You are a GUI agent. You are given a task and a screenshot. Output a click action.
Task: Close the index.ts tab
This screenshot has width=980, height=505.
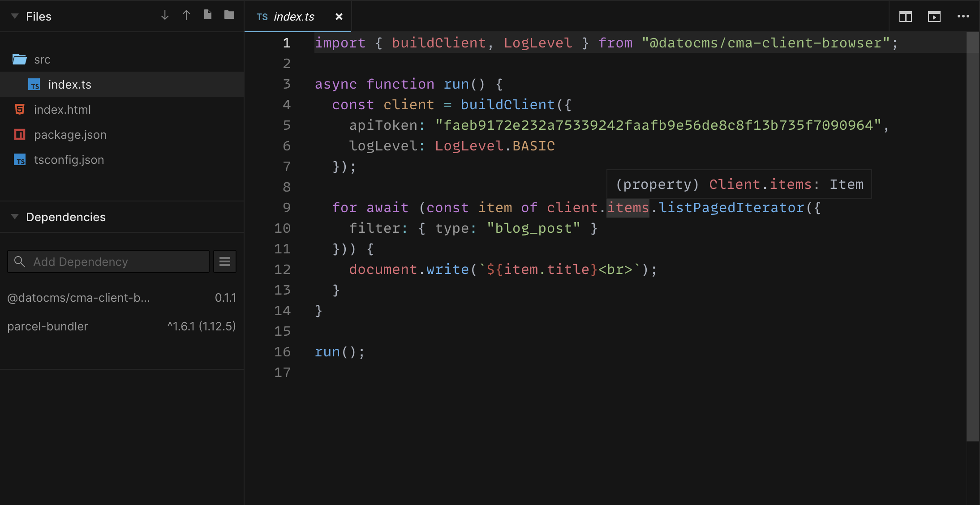point(339,17)
